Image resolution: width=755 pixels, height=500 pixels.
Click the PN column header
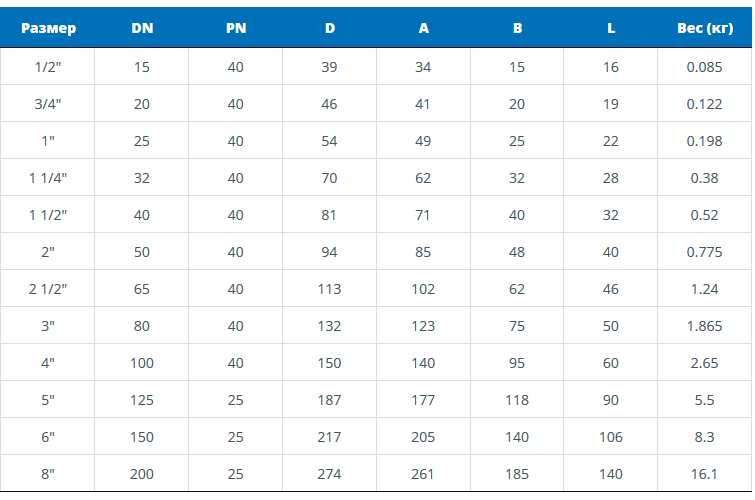click(236, 28)
